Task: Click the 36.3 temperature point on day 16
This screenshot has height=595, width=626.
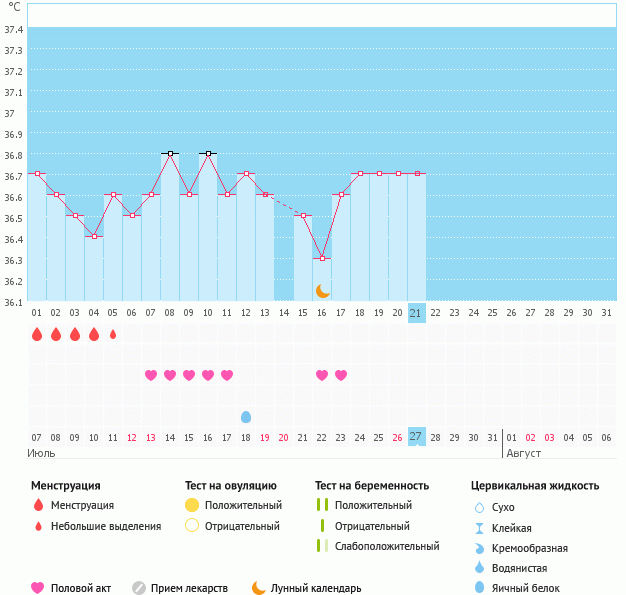Action: (x=322, y=259)
